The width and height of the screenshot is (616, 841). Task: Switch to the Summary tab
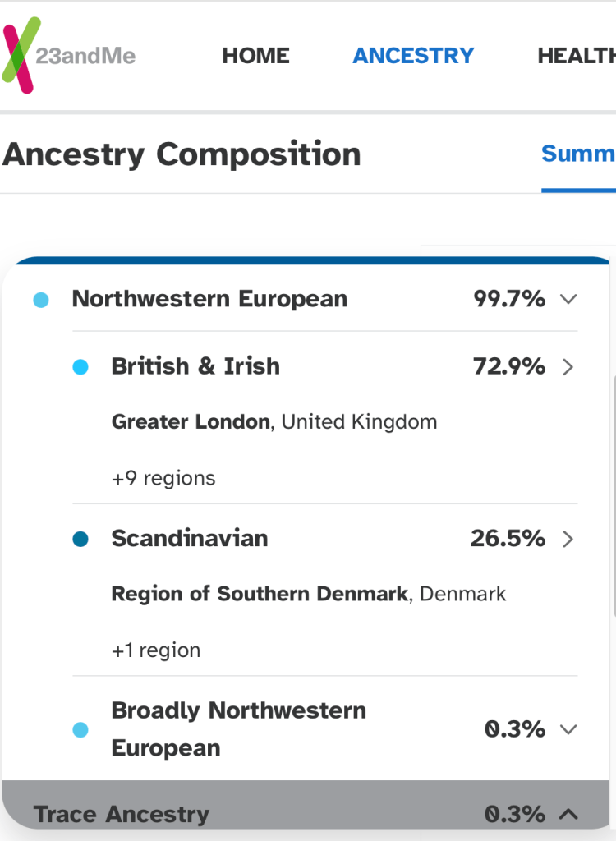pyautogui.click(x=577, y=154)
